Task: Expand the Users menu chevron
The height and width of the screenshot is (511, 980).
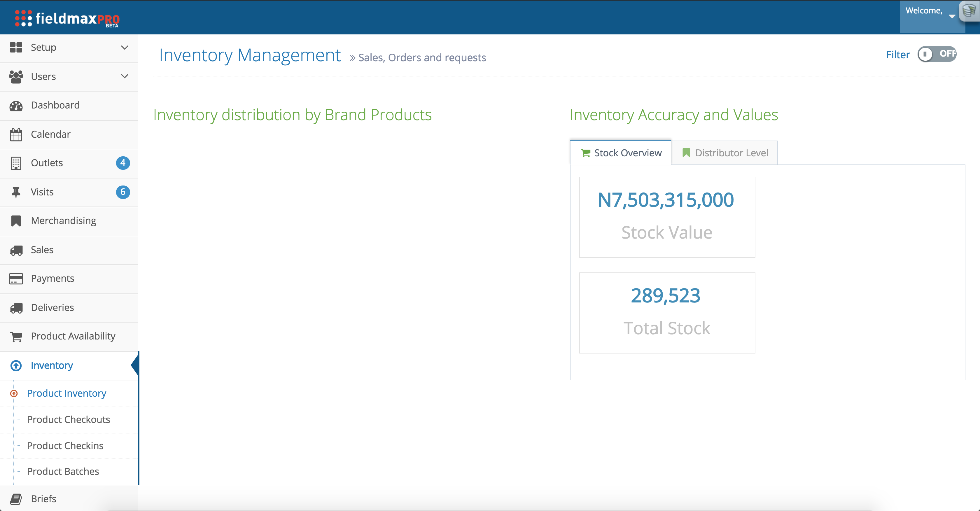Action: coord(125,76)
